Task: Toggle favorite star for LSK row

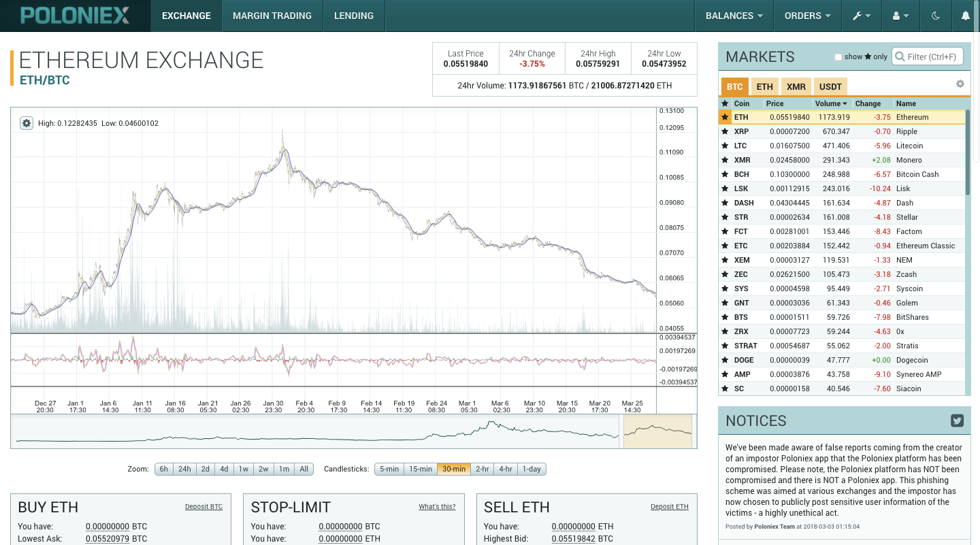Action: click(x=725, y=188)
